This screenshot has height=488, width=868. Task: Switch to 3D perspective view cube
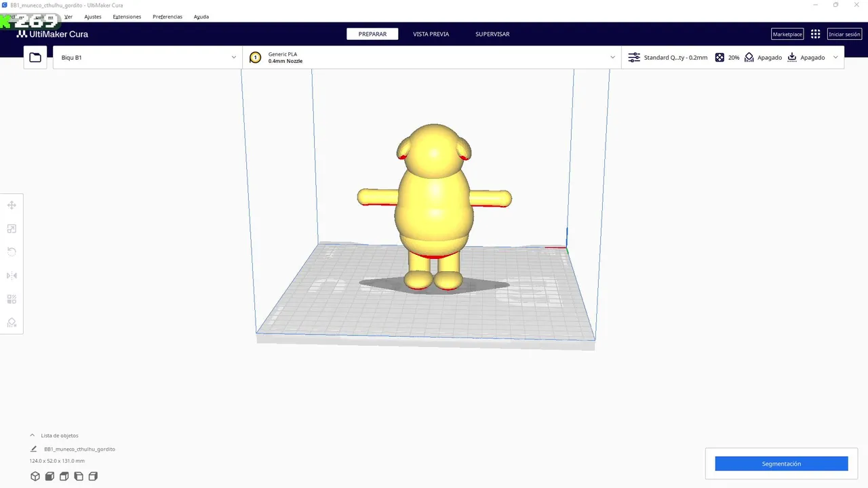(x=35, y=476)
